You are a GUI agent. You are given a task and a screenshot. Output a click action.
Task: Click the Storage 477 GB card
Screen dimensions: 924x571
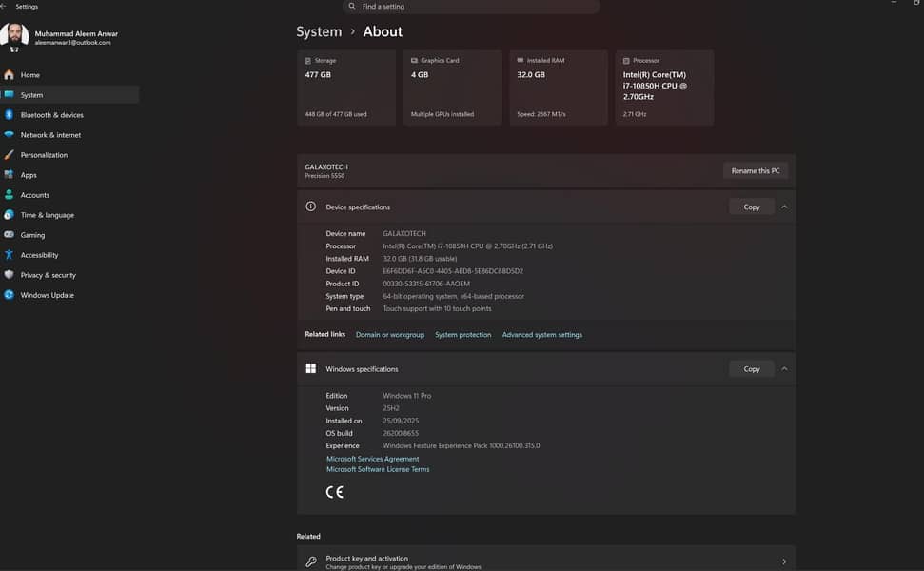[x=346, y=88]
